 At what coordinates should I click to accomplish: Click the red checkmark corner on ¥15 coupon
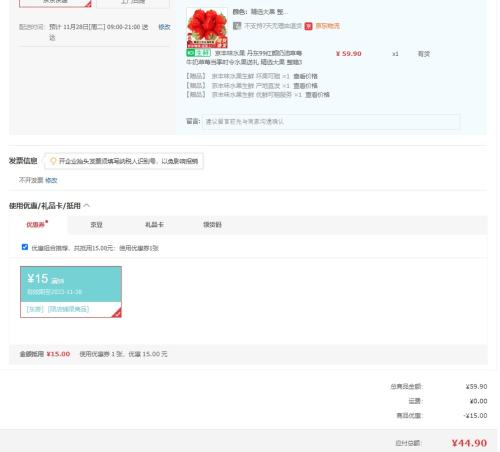click(x=117, y=313)
